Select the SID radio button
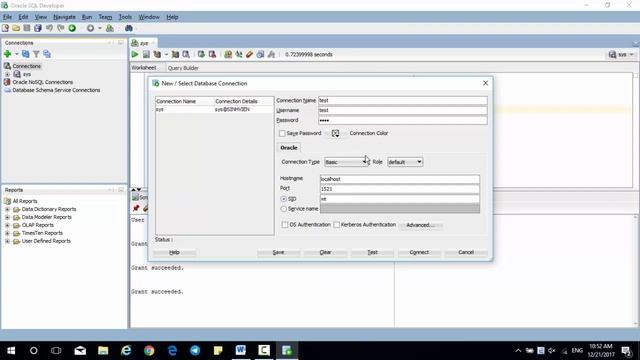This screenshot has height=360, width=640. [x=284, y=199]
